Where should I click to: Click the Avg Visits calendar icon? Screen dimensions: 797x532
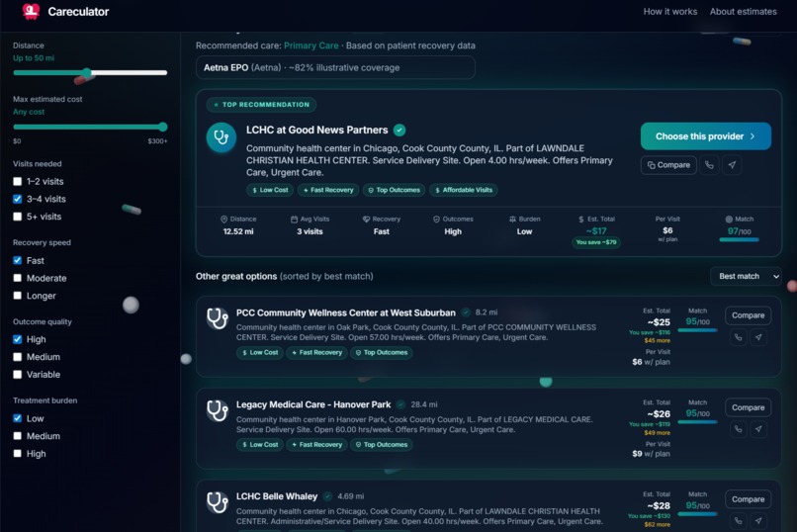tap(294, 219)
